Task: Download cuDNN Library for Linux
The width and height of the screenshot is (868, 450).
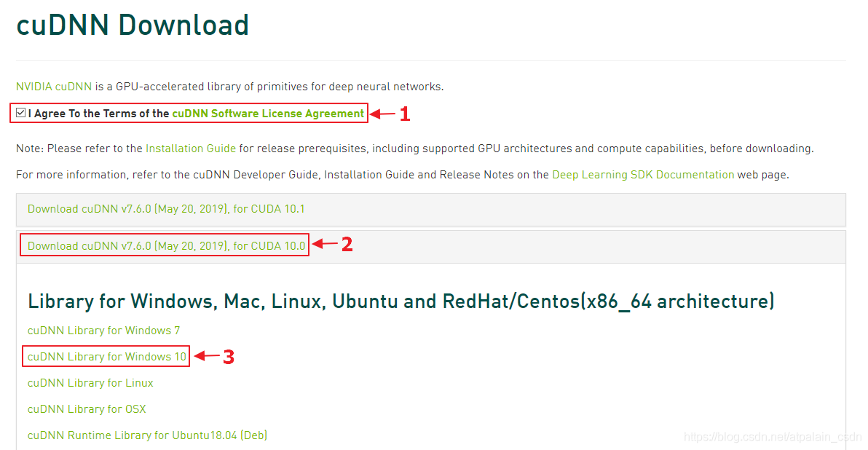Action: (90, 383)
